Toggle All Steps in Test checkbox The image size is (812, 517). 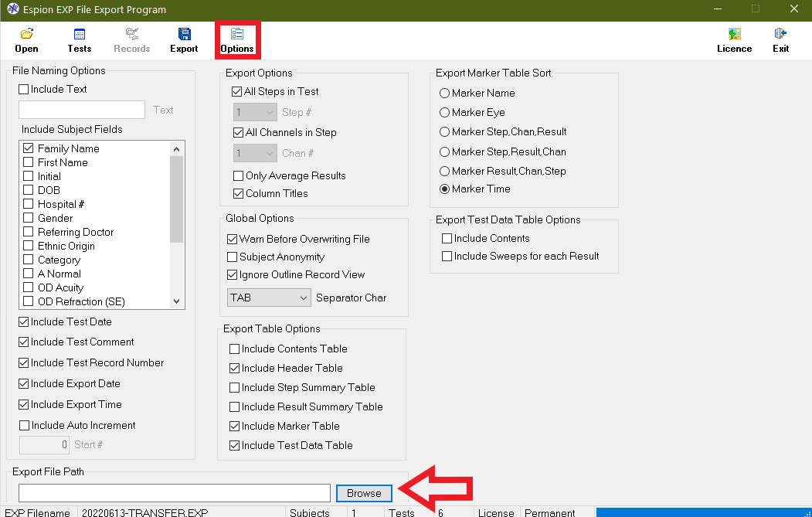pos(237,92)
